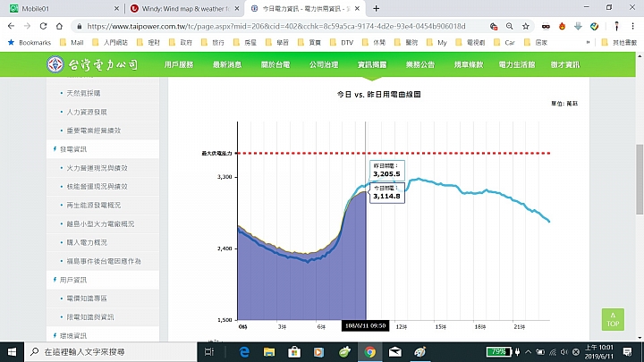Viewport: 644px width, 362px height.
Task: Click the Bookmarks star folder
Action: [x=30, y=42]
